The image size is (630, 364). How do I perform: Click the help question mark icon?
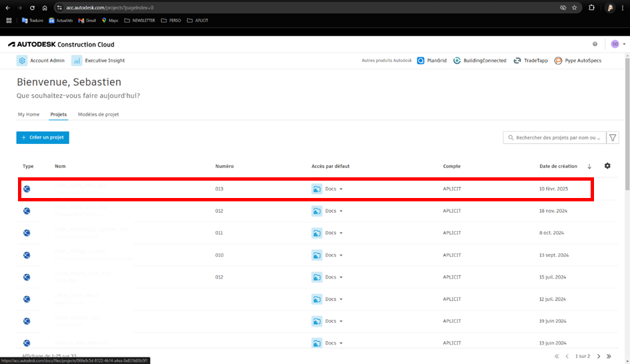(595, 44)
